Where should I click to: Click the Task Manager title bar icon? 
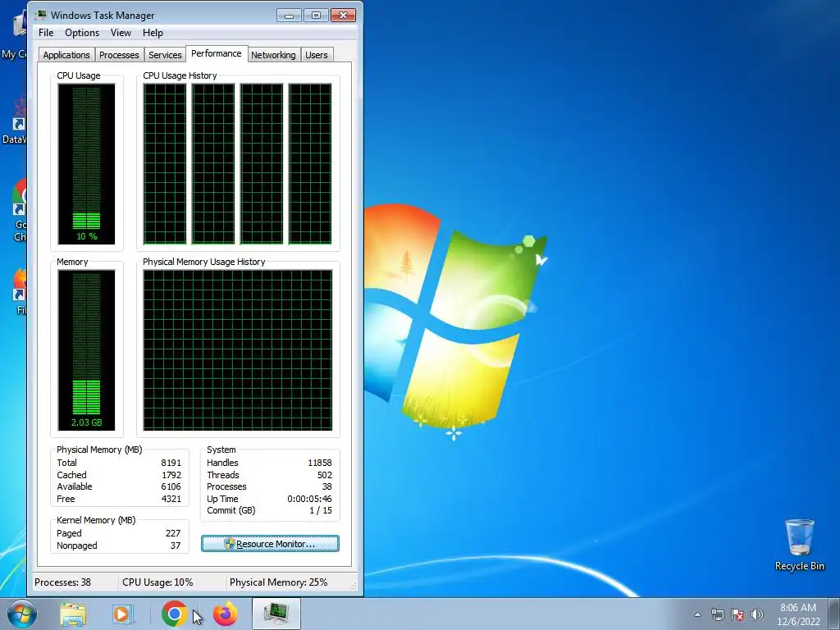41,15
